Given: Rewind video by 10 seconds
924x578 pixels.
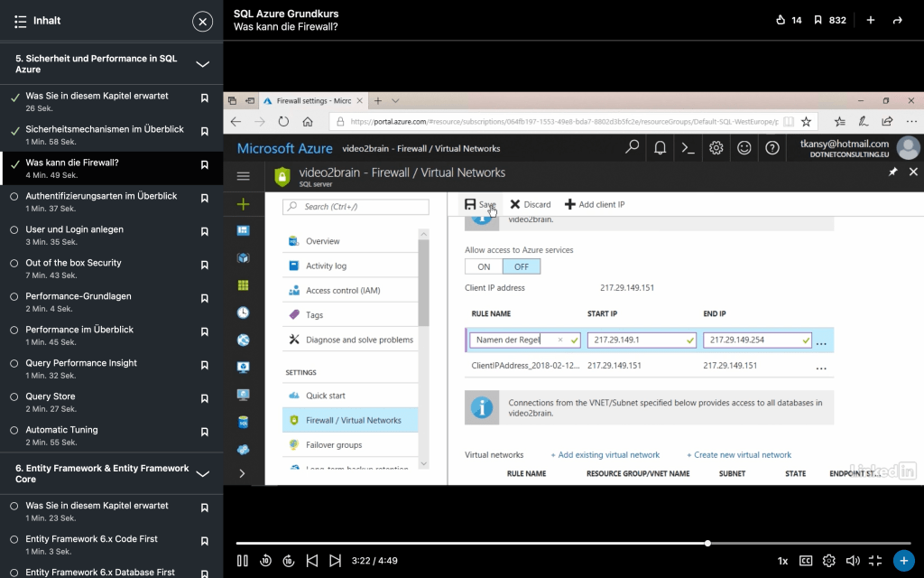Looking at the screenshot, I should click(265, 561).
